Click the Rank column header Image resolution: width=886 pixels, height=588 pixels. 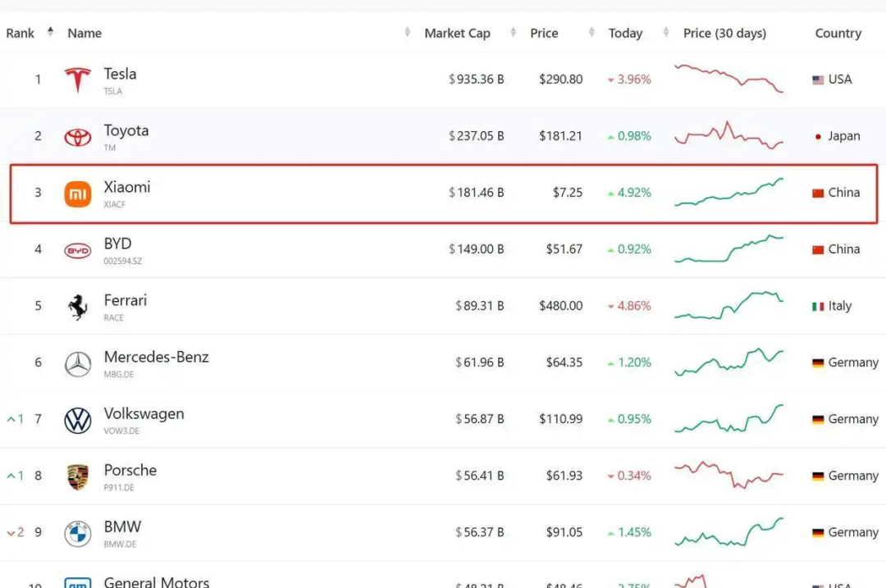(21, 34)
